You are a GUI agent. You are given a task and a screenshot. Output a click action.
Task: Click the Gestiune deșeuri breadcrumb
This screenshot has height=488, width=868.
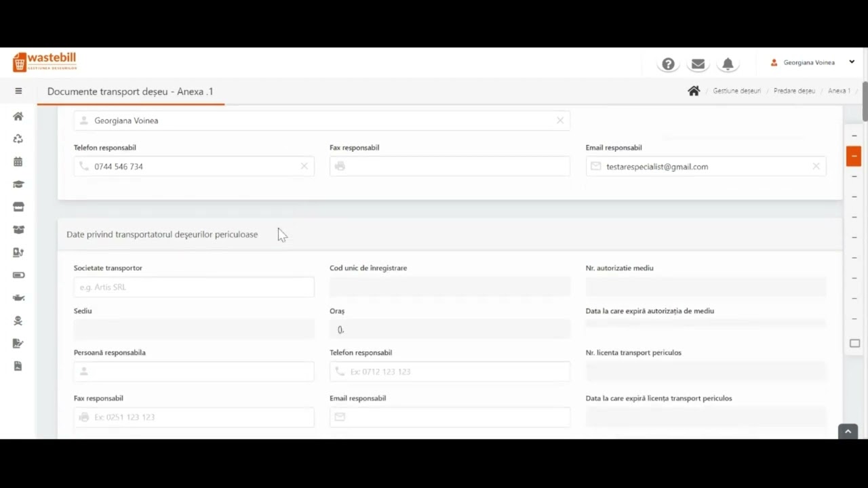(736, 91)
